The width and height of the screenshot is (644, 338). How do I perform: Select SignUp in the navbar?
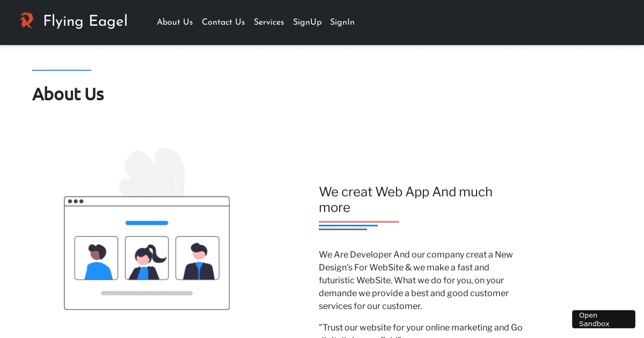coord(307,23)
